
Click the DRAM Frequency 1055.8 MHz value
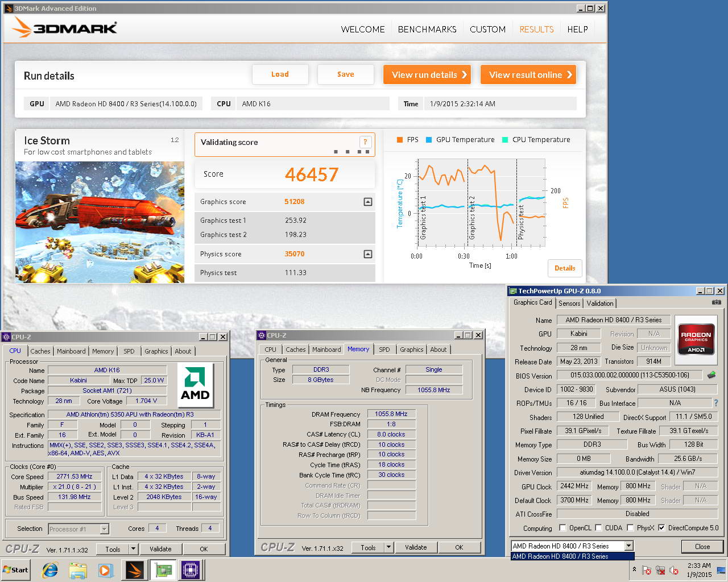click(391, 414)
